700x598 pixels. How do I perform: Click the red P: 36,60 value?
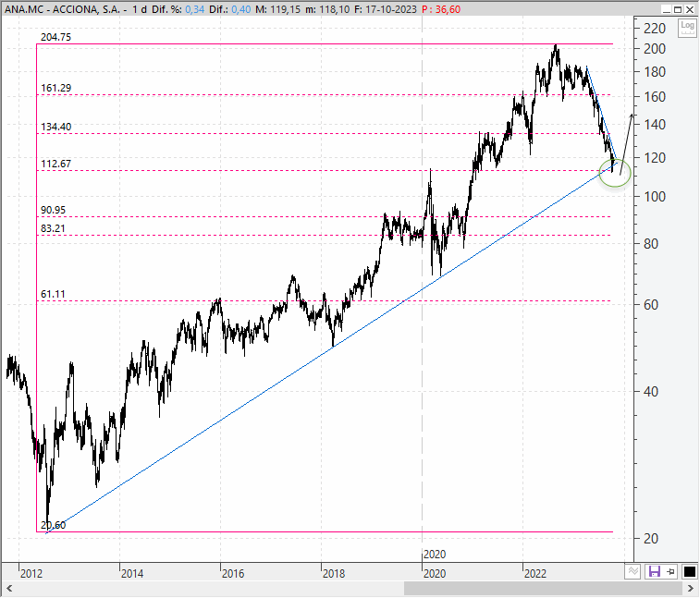(441, 9)
